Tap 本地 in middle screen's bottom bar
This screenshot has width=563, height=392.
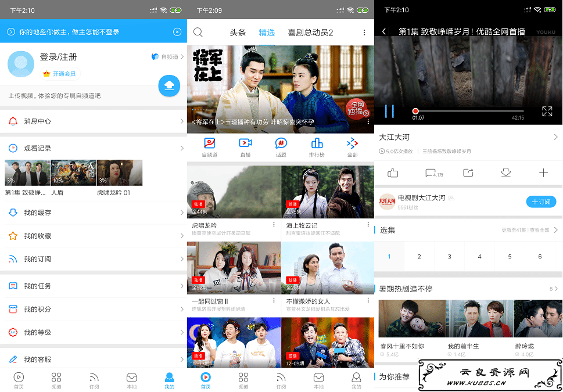tap(318, 380)
